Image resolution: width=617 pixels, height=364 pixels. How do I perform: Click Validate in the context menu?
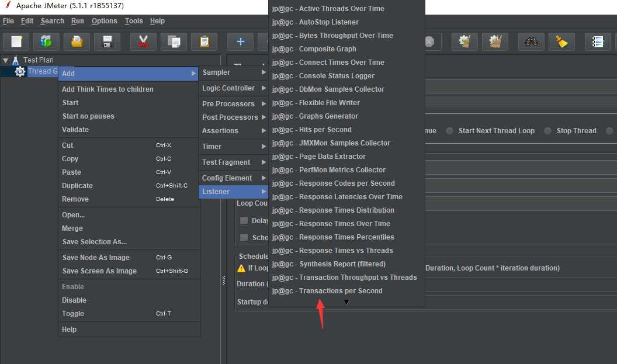pyautogui.click(x=129, y=130)
